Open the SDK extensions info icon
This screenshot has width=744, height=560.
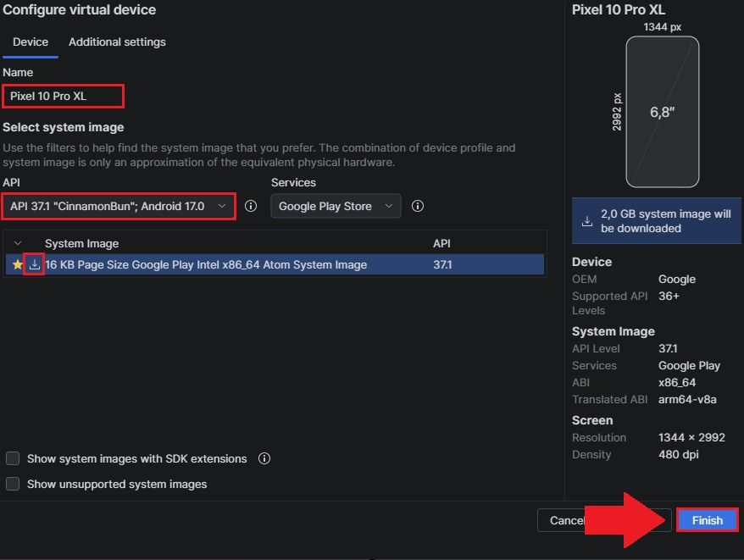(264, 458)
